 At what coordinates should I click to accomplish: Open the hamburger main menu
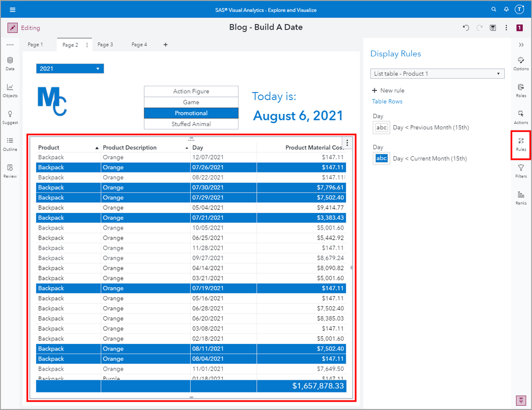pos(13,10)
